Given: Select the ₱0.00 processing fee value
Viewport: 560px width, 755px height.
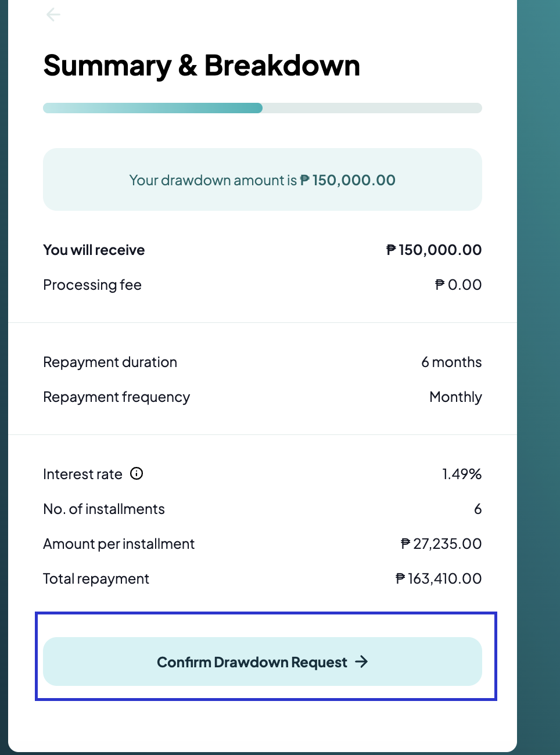Looking at the screenshot, I should pos(458,285).
